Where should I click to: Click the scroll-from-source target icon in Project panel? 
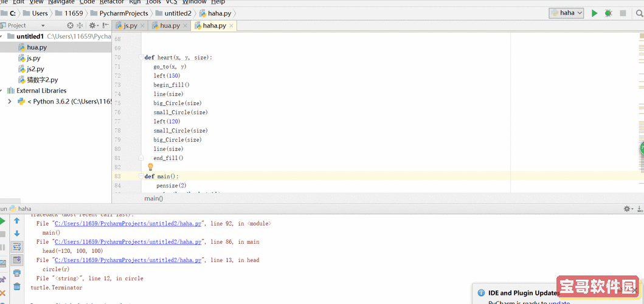70,26
